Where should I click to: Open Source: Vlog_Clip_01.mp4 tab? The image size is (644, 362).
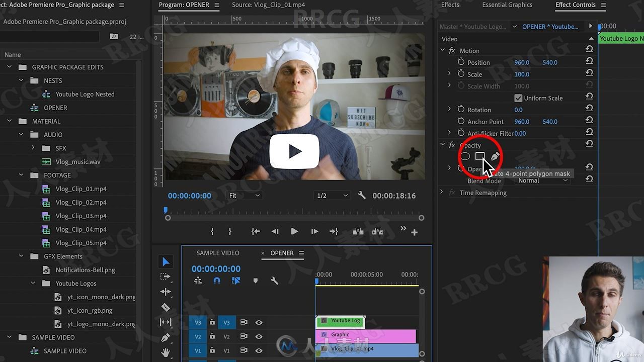268,5
